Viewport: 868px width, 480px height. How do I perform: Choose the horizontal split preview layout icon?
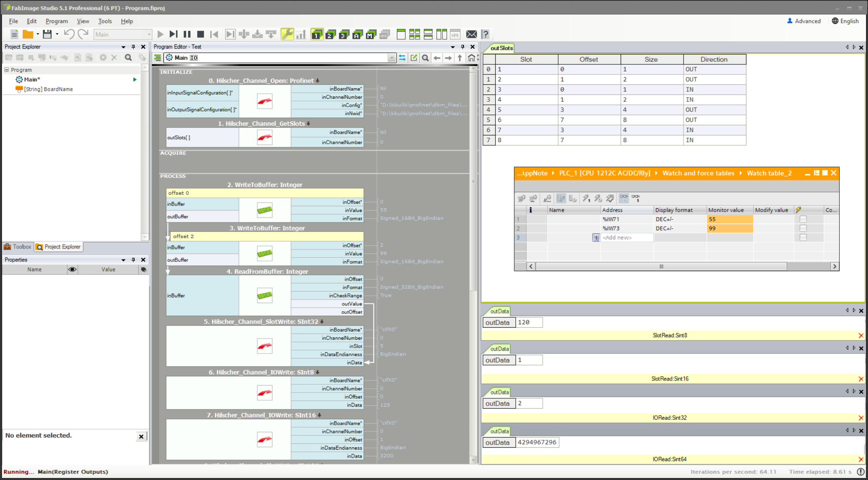428,34
